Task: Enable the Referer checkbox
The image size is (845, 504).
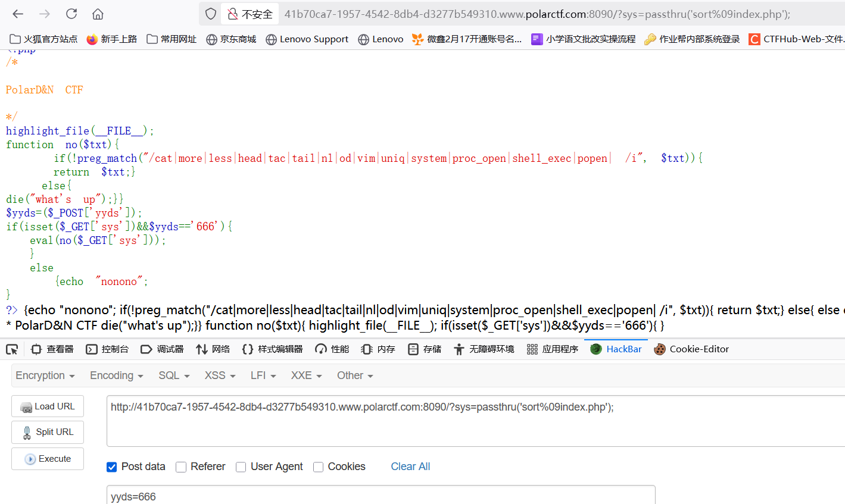Action: (181, 467)
